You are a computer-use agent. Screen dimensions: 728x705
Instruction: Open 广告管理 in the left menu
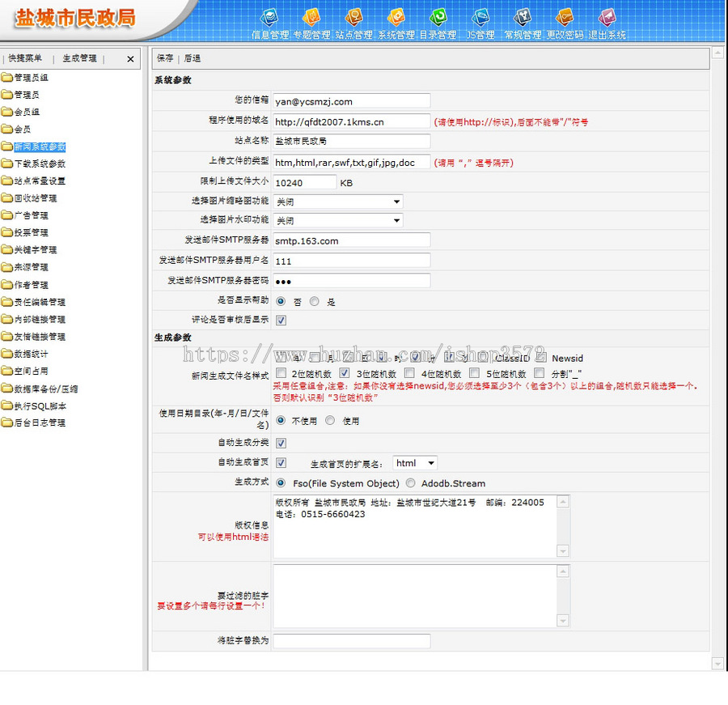[x=31, y=215]
